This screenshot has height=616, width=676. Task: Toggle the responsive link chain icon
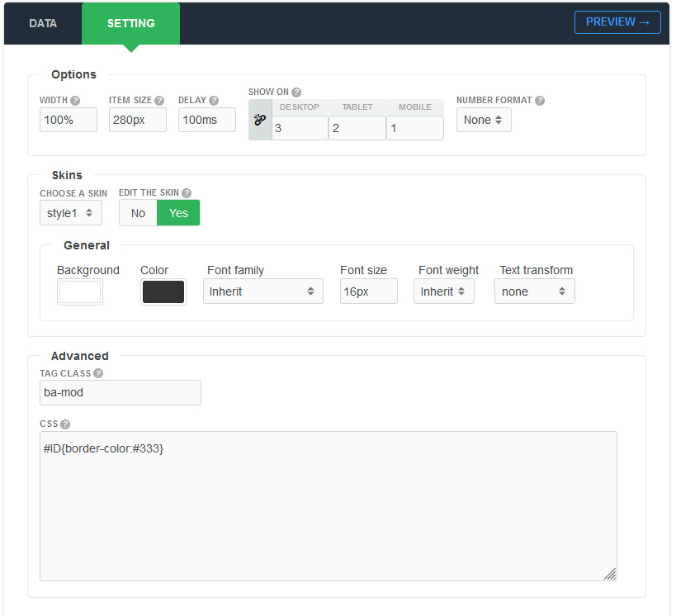coord(260,120)
